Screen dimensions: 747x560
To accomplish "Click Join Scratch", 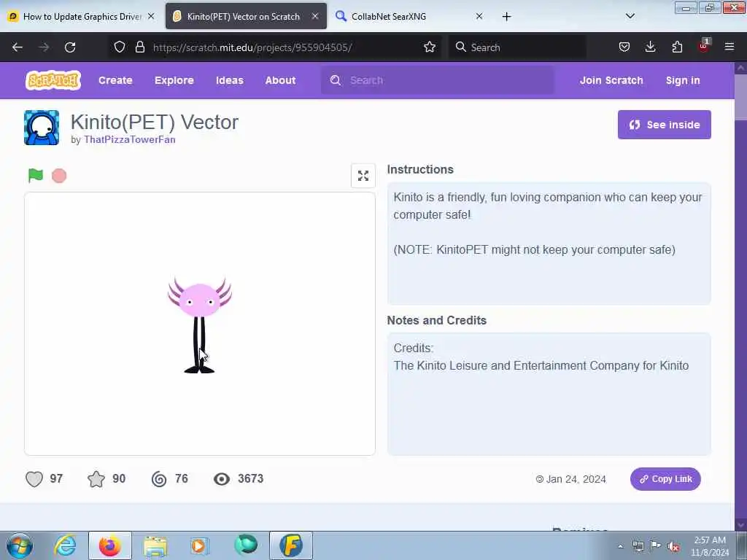I will pyautogui.click(x=611, y=80).
